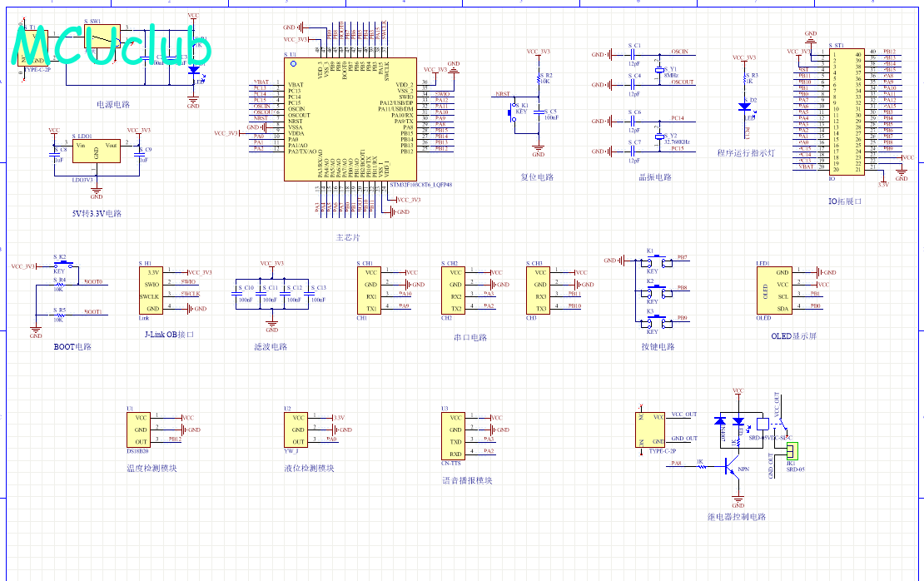Select the S_C13 100nF filter capacitor
The width and height of the screenshot is (924, 581).
coord(310,293)
